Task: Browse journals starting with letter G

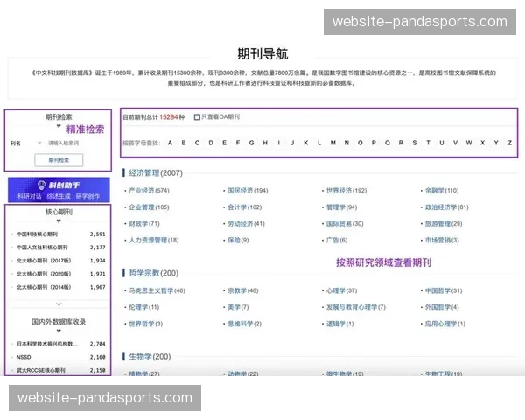Action: point(251,143)
